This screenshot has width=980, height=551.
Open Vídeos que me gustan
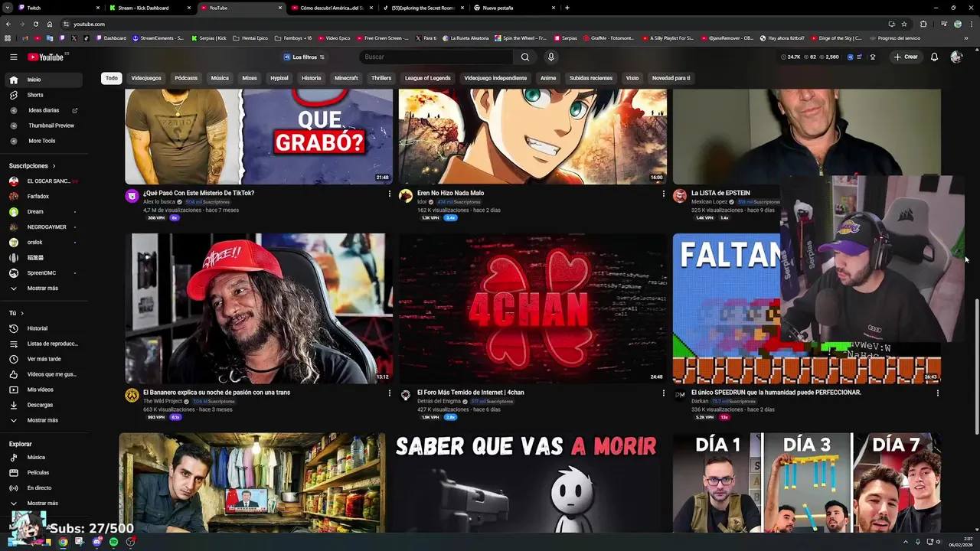[x=44, y=374]
